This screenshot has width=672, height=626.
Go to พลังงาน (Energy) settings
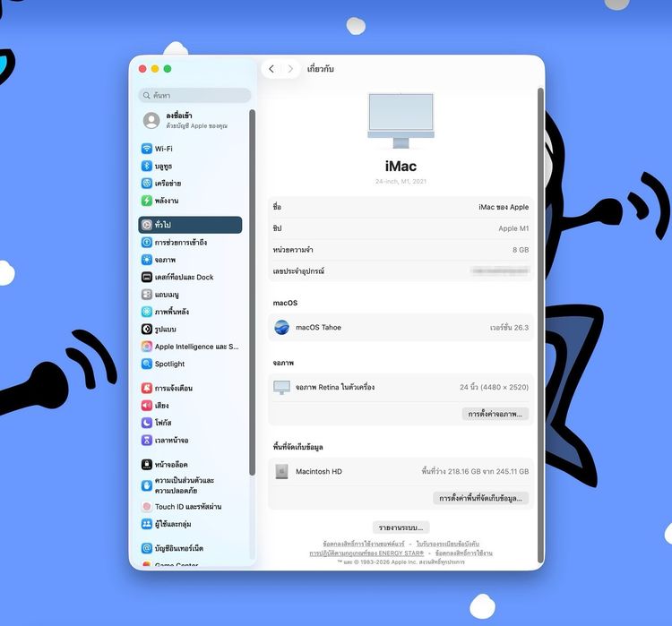(x=166, y=201)
